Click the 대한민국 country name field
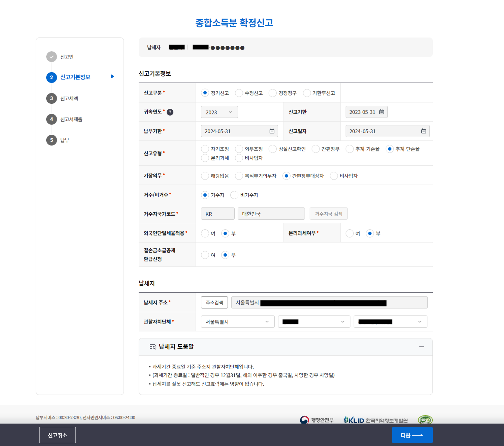 point(271,214)
